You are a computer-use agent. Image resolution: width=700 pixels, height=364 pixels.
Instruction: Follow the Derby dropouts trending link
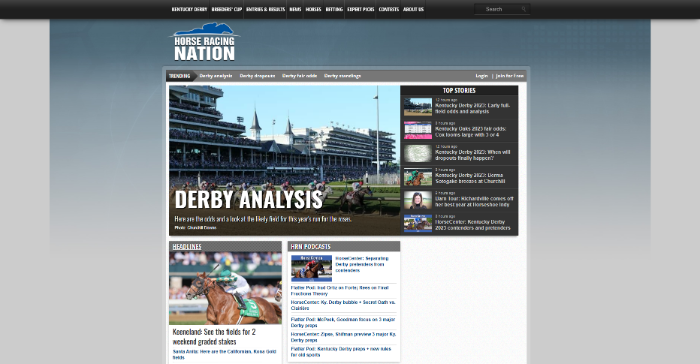257,76
